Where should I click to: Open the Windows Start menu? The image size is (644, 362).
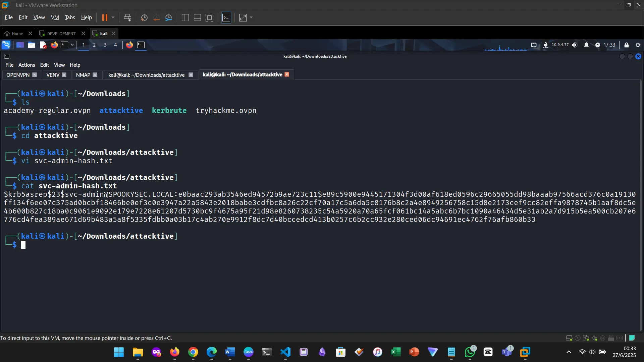click(119, 352)
